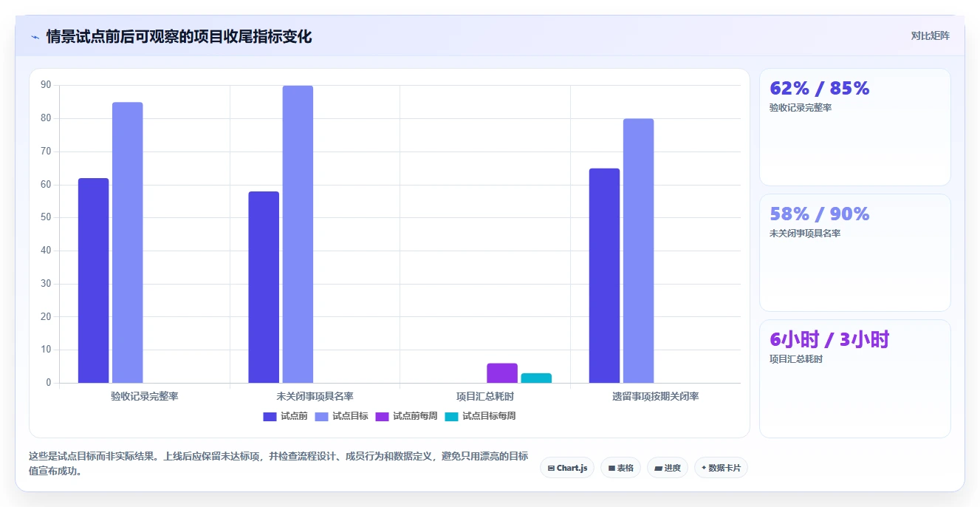Screen dimensions: 980x507
Task: Click the 未关闭事项具名率 试点目标 bar
Action: tap(298, 234)
